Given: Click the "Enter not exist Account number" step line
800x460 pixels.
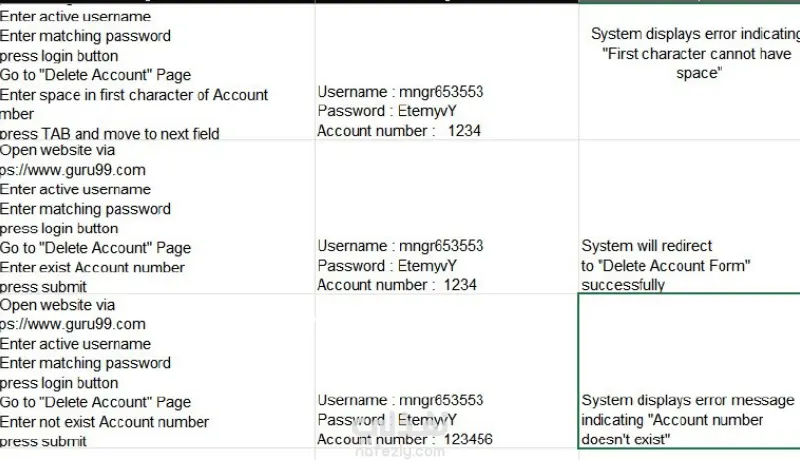Looking at the screenshot, I should 104,422.
